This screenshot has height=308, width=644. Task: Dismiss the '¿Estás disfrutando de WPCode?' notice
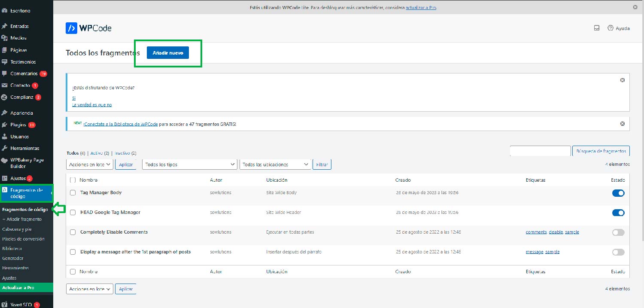(623, 80)
